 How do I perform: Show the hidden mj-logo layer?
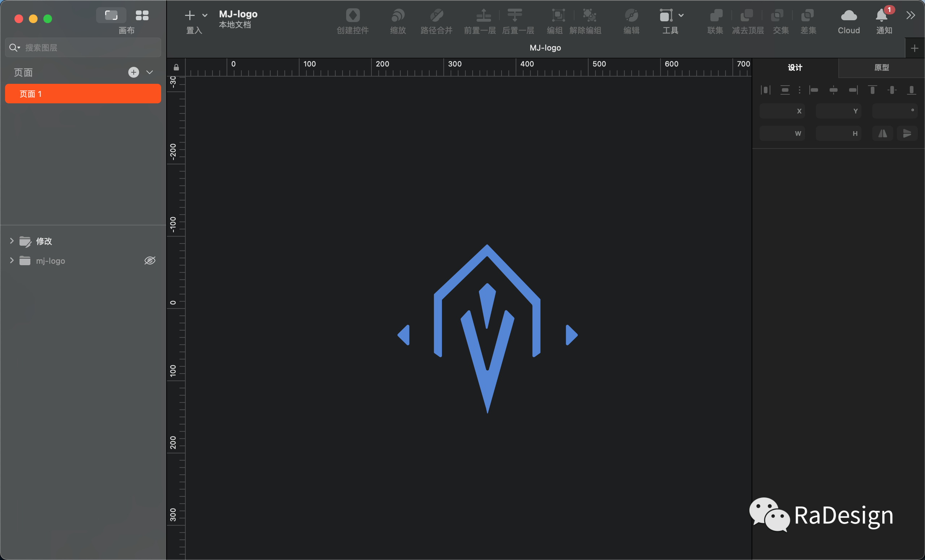(150, 260)
